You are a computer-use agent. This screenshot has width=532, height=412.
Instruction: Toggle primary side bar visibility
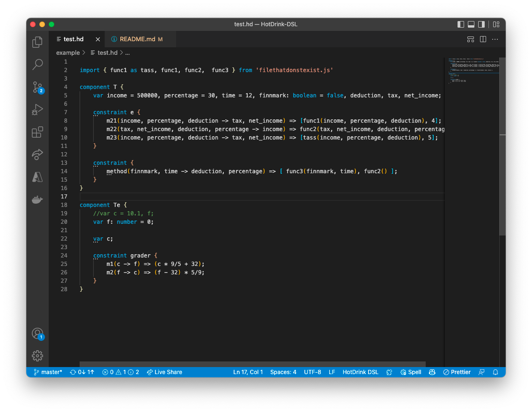click(460, 24)
